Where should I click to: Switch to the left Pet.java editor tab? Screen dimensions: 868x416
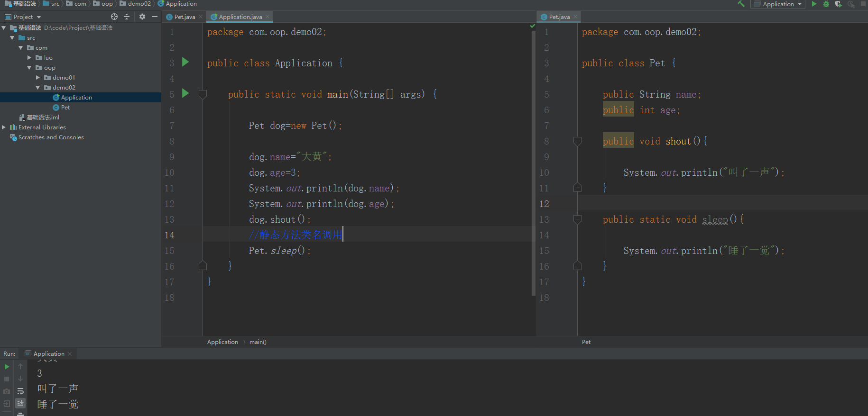coord(185,17)
